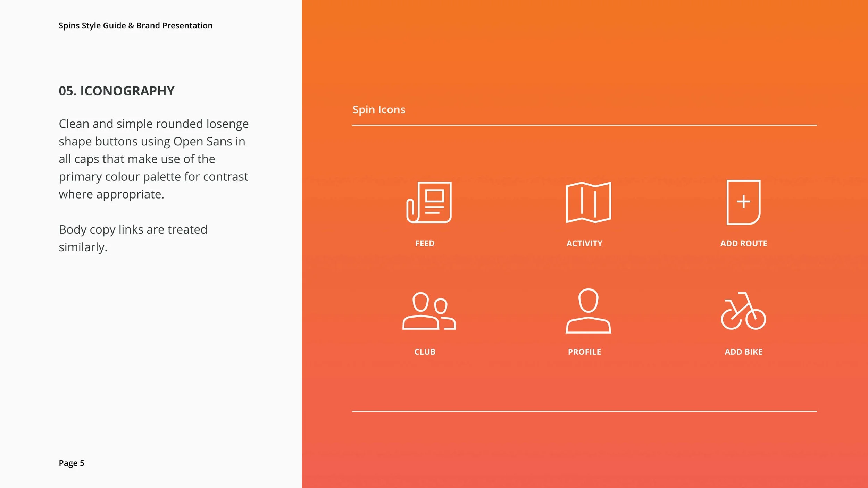
Task: Click the ADD BIKE label
Action: 743,352
